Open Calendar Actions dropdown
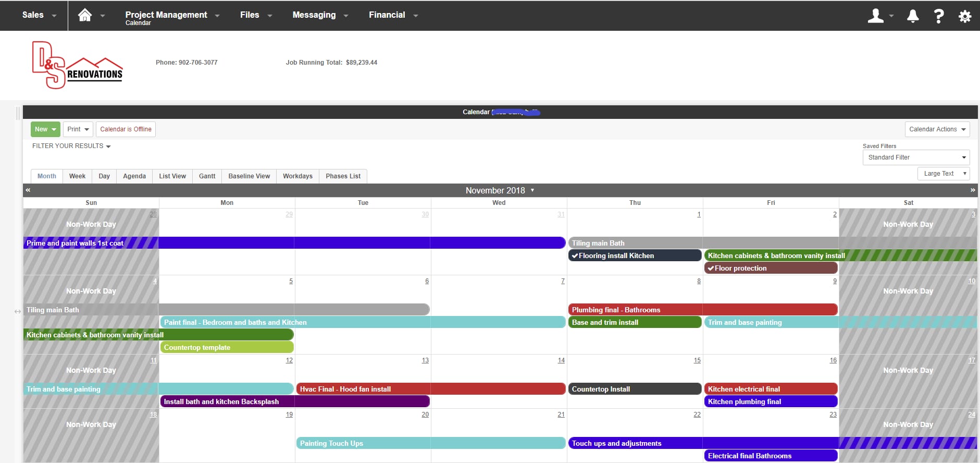The width and height of the screenshot is (980, 463). [937, 129]
